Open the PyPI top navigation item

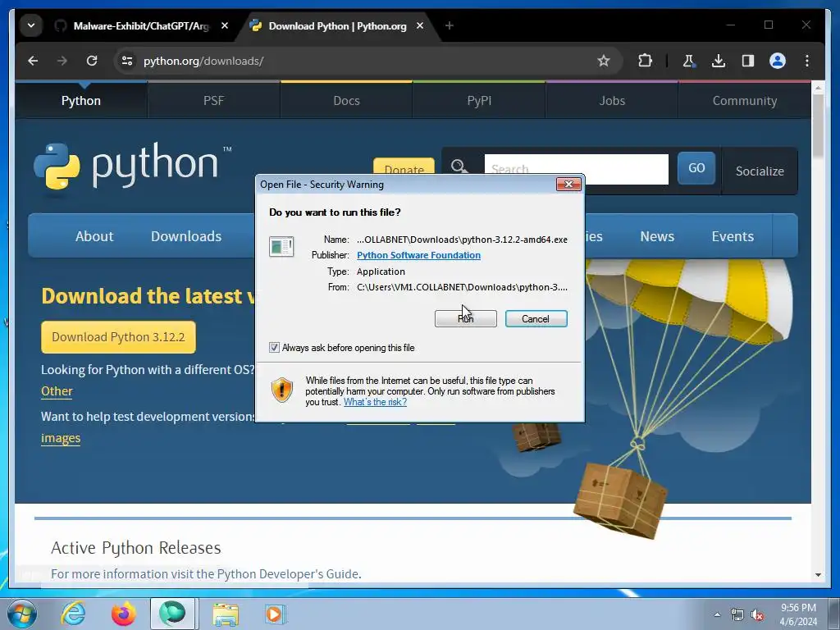pos(479,101)
